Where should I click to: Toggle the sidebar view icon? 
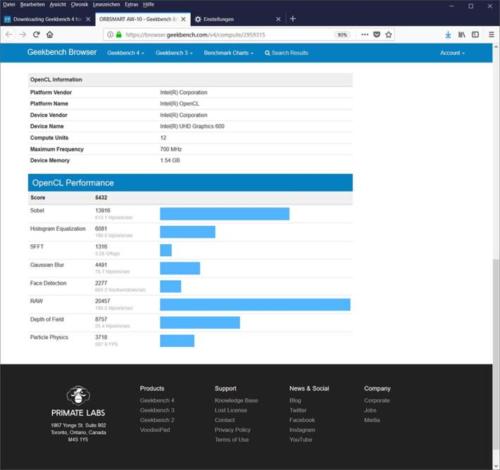click(475, 34)
